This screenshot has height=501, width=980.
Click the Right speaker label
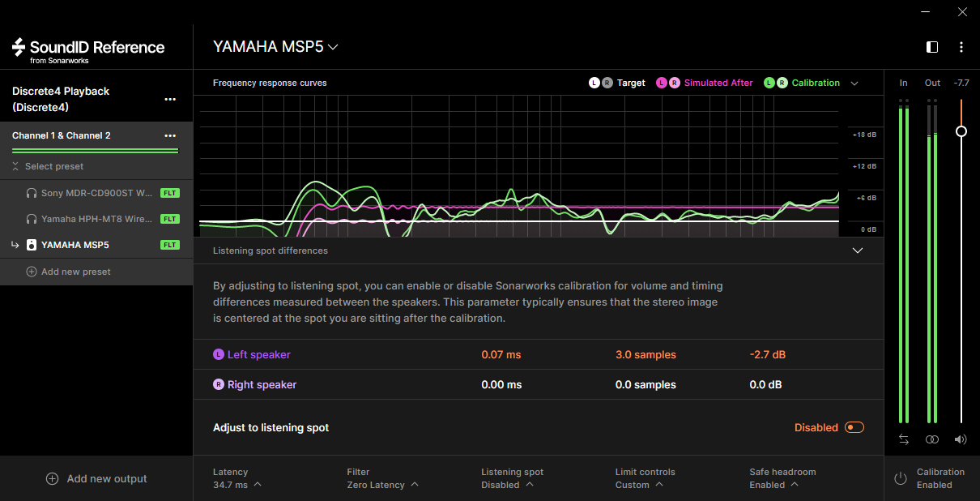point(262,384)
